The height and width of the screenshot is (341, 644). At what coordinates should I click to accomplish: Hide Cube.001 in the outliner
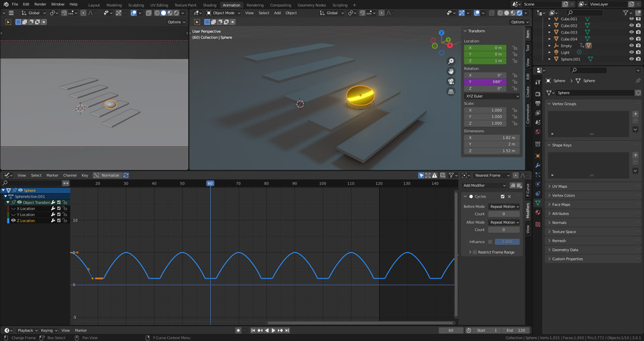pyautogui.click(x=631, y=19)
